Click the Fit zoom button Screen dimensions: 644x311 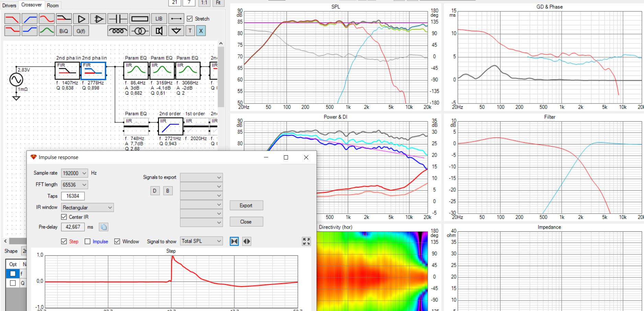coord(218,3)
